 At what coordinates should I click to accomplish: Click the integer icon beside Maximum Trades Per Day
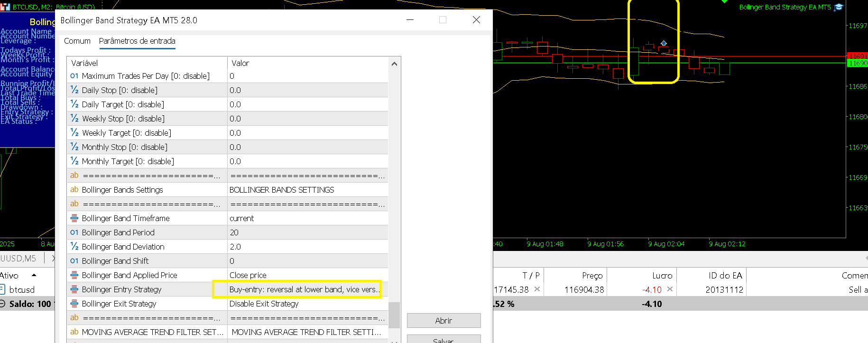pyautogui.click(x=74, y=76)
